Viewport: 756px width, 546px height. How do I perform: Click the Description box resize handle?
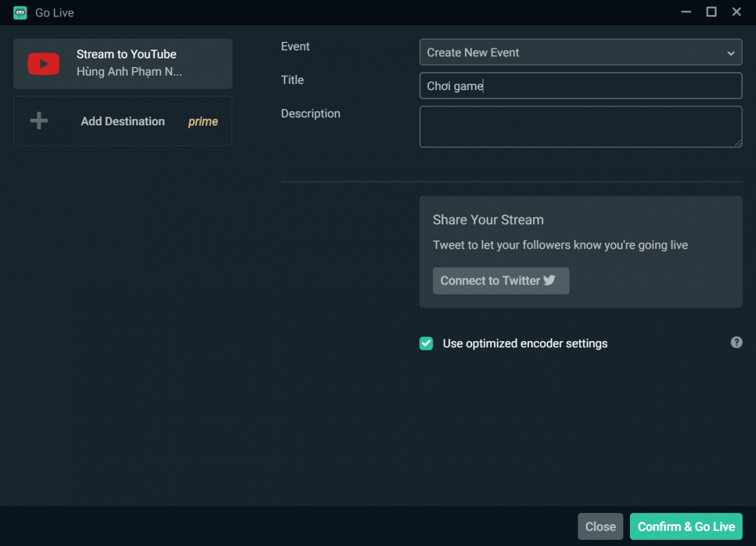tap(738, 143)
